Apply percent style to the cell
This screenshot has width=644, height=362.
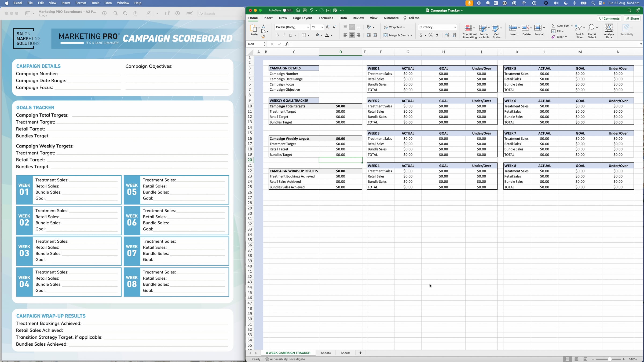coord(430,35)
